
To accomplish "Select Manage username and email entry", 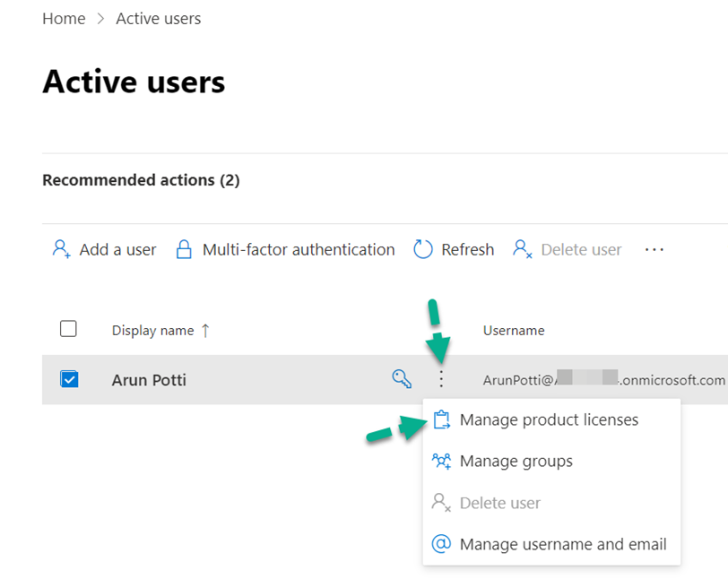I will (x=562, y=544).
